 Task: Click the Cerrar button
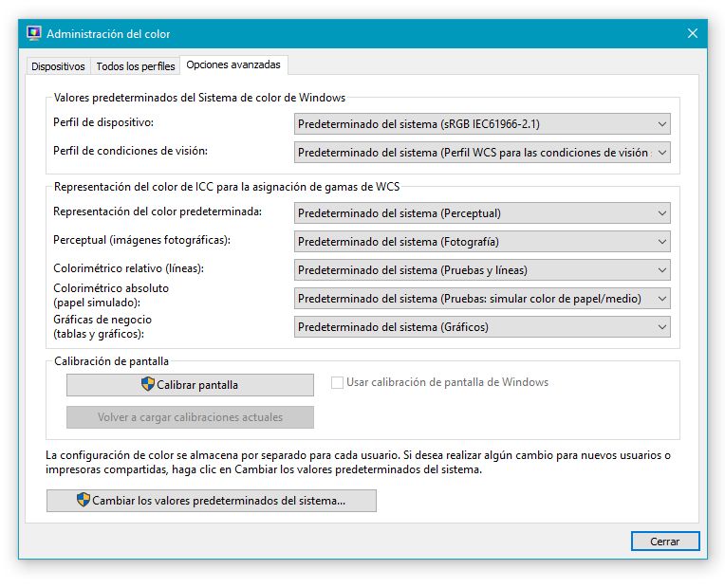tap(665, 542)
